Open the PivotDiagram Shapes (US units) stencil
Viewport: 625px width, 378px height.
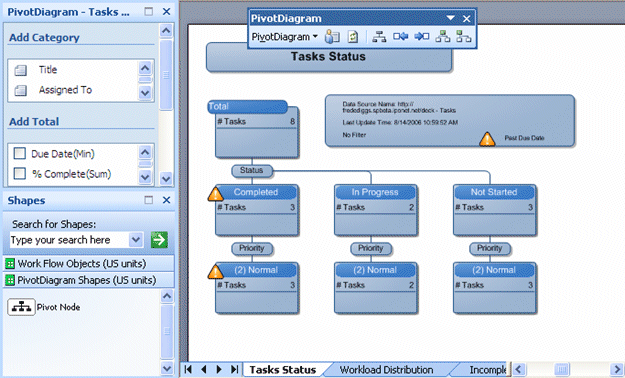click(x=89, y=280)
